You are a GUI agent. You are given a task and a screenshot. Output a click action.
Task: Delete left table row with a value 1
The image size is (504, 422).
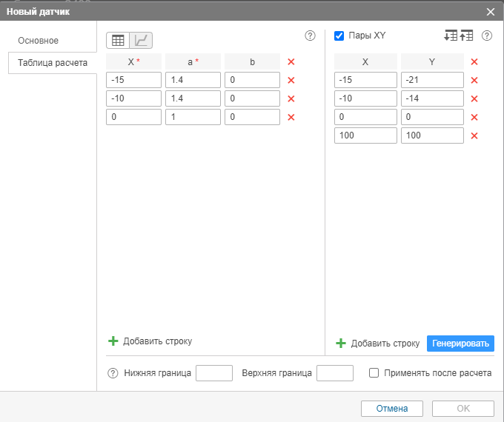[x=291, y=117]
